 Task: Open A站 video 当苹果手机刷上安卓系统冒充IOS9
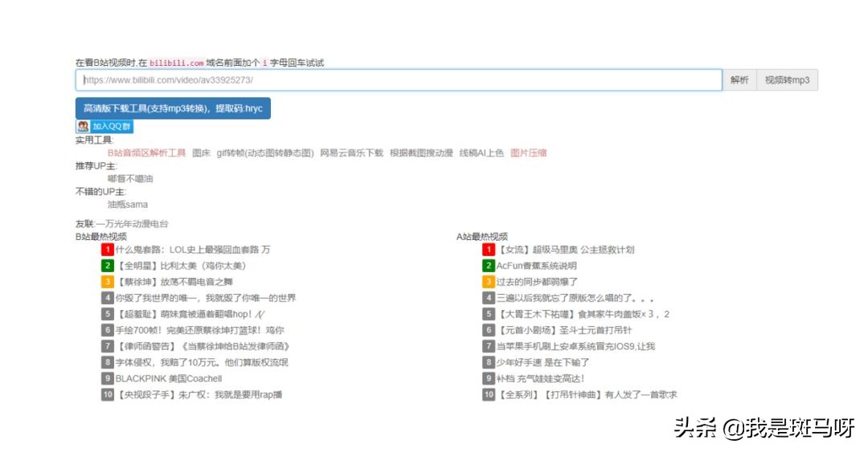[575, 346]
